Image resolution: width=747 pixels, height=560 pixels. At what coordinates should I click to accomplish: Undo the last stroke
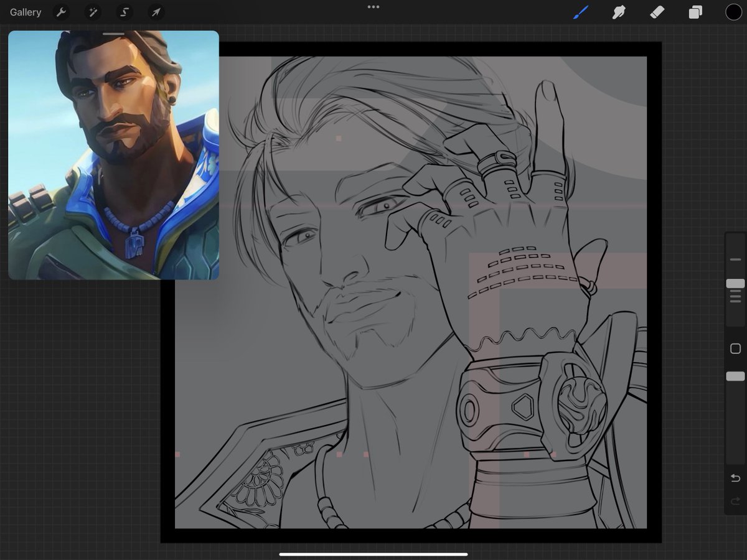click(x=735, y=478)
